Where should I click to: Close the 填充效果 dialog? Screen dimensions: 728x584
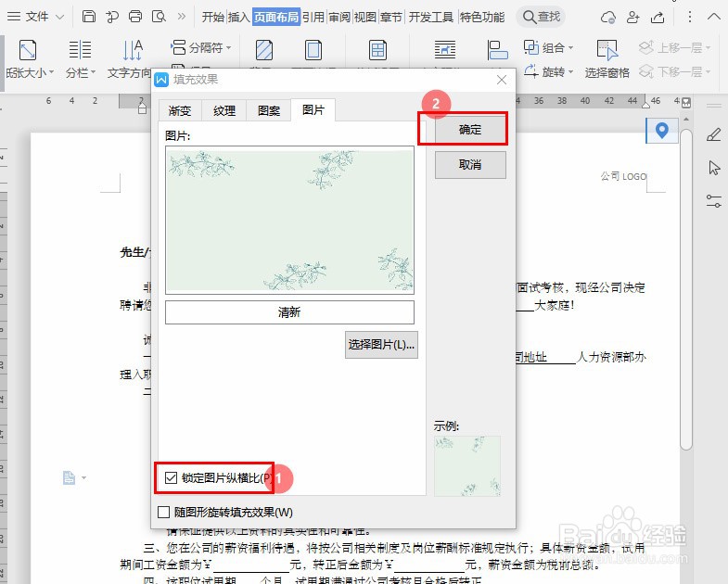[502, 80]
